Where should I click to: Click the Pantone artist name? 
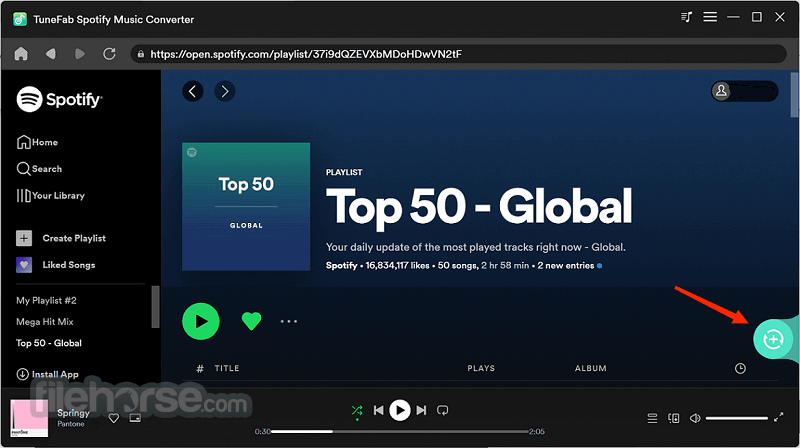(71, 424)
